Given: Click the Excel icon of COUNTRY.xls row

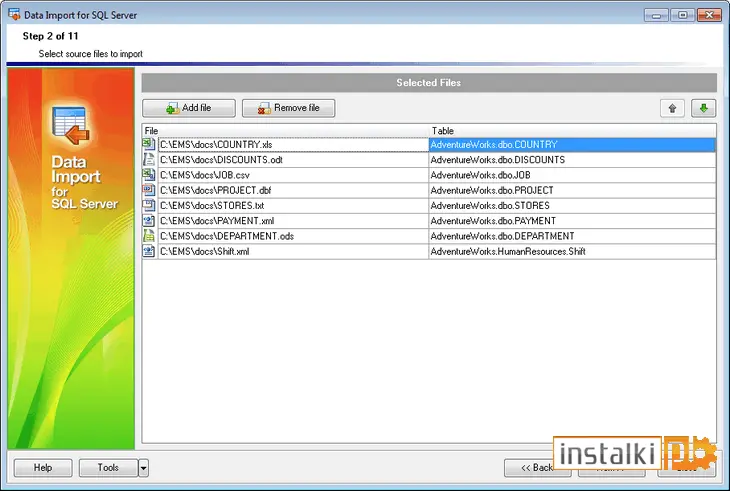Looking at the screenshot, I should pyautogui.click(x=149, y=144).
